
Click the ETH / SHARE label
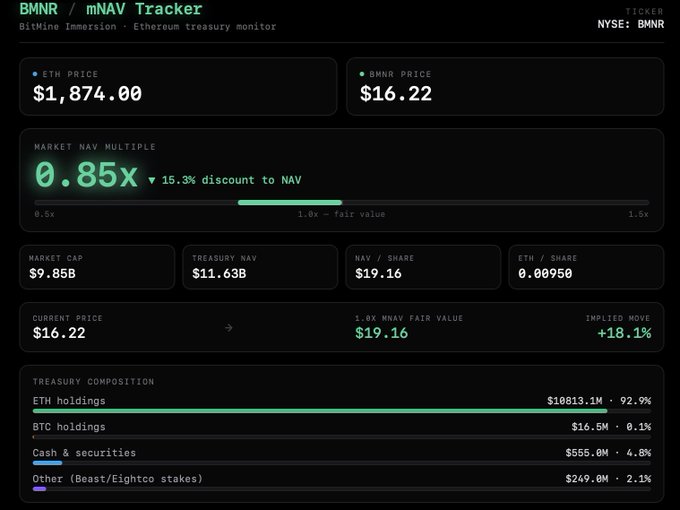tap(548, 258)
